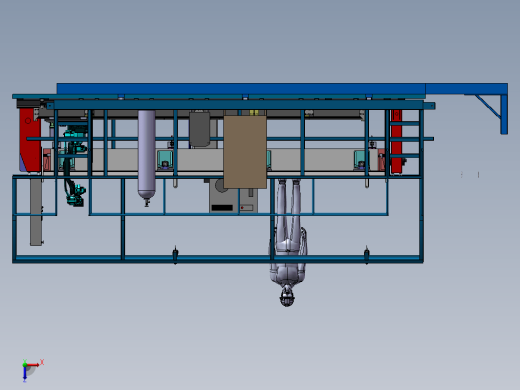Select the teal robot arm assembly
Image resolution: width=520 pixels, height=390 pixels.
(74, 167)
